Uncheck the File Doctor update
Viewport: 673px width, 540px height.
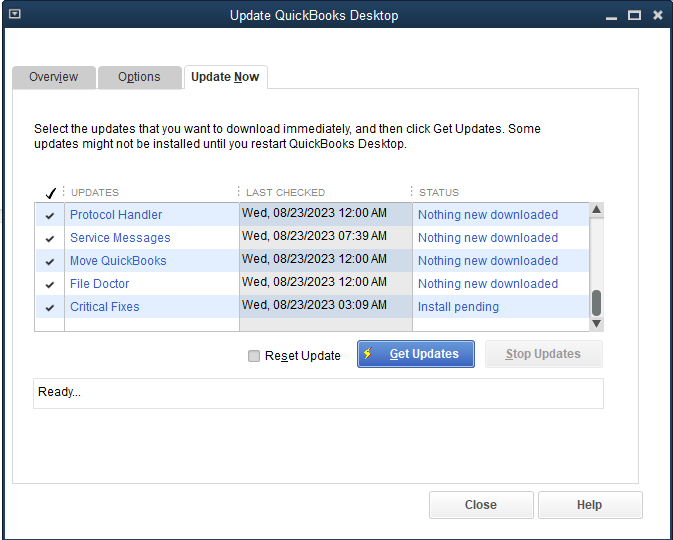[x=50, y=284]
